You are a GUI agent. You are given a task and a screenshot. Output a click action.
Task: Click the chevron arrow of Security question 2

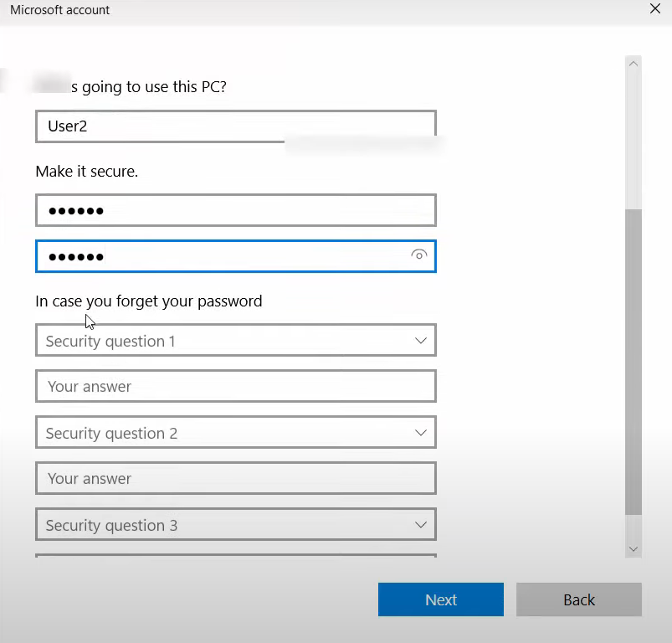point(421,433)
